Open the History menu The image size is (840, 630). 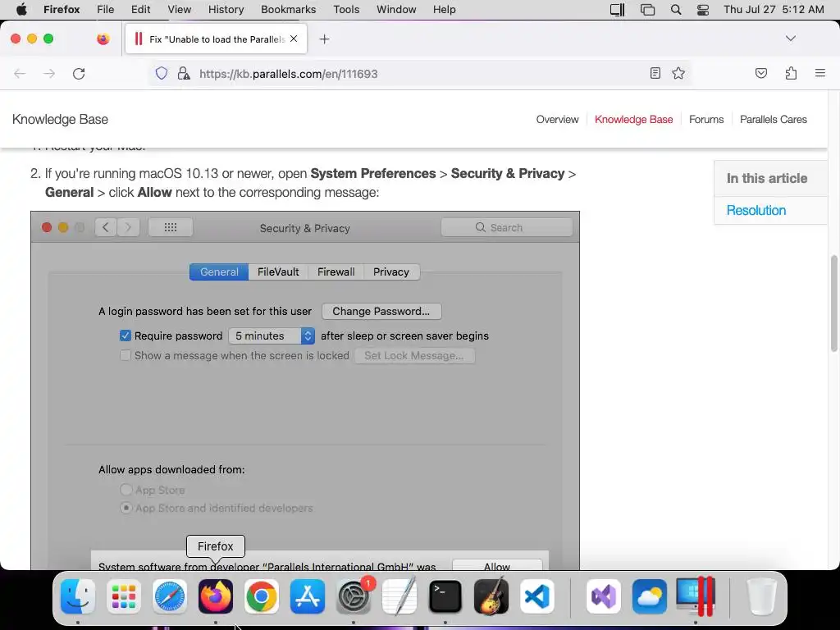click(226, 10)
